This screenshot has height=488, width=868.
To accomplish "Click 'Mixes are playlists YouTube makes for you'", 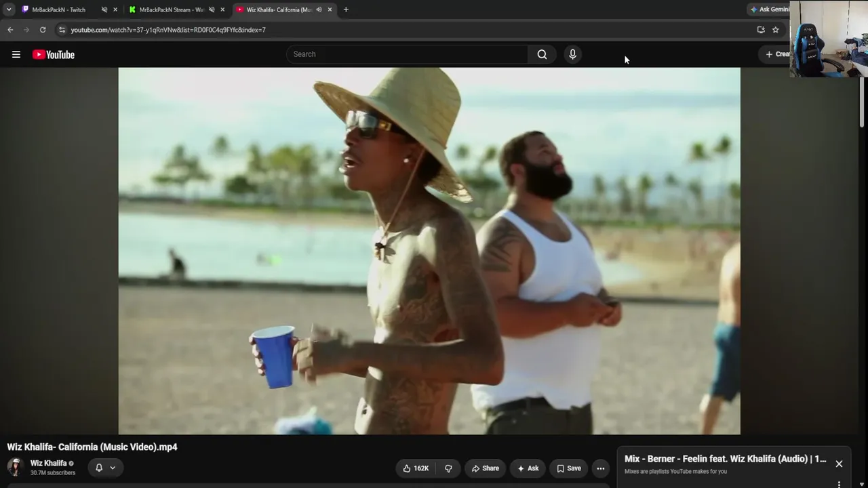I will [675, 472].
